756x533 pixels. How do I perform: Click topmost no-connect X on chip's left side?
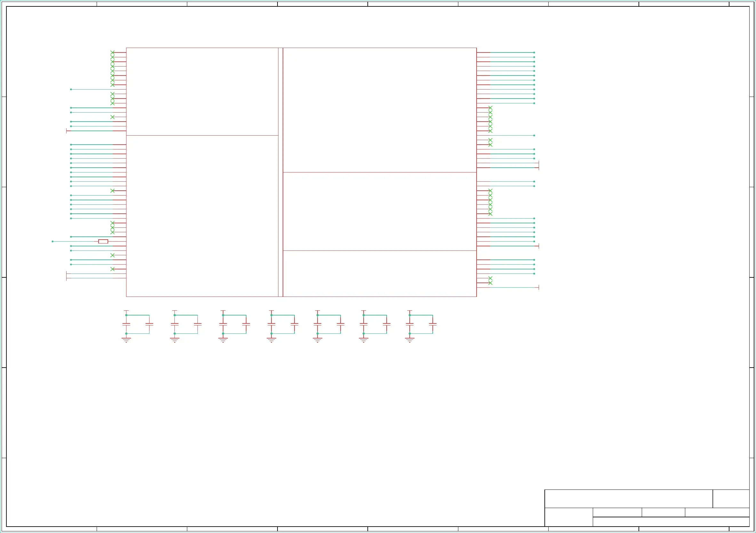pos(112,52)
